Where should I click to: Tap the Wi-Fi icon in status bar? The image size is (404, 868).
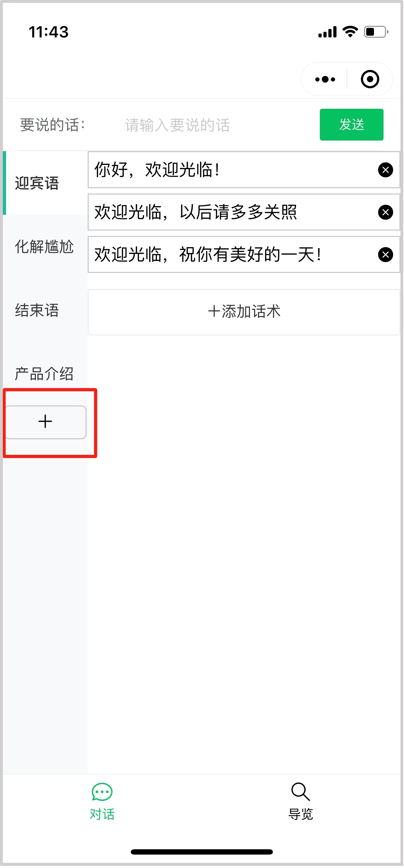click(350, 32)
